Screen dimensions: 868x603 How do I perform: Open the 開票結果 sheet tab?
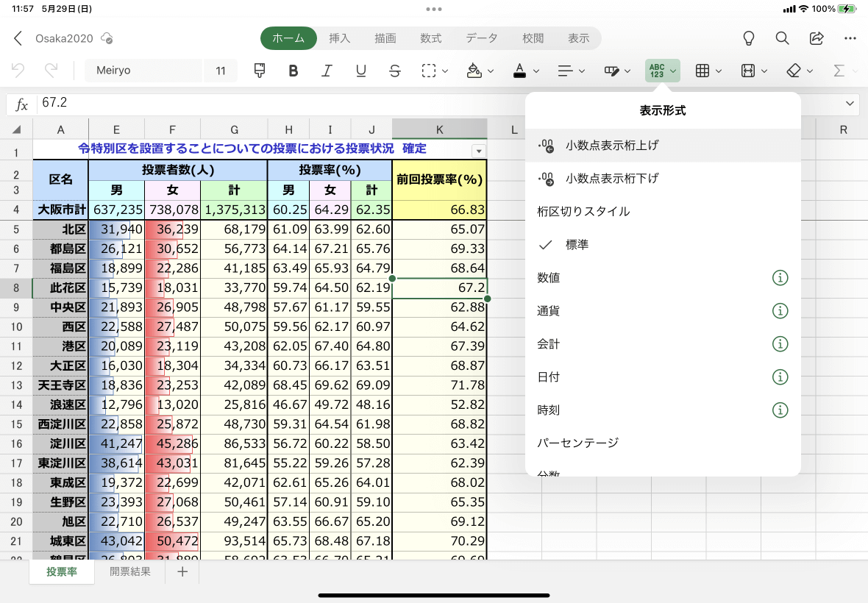coord(129,571)
